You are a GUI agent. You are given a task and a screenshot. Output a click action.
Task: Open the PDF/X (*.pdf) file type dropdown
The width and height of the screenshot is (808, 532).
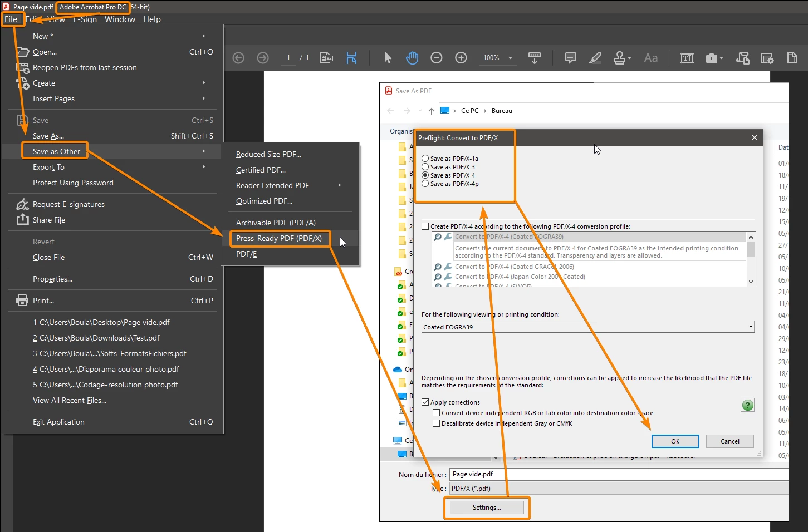point(619,489)
